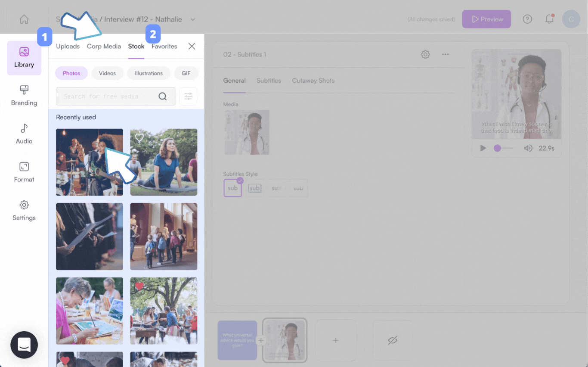This screenshot has height=367, width=588.
Task: Filter by Illustrations
Action: coord(149,73)
